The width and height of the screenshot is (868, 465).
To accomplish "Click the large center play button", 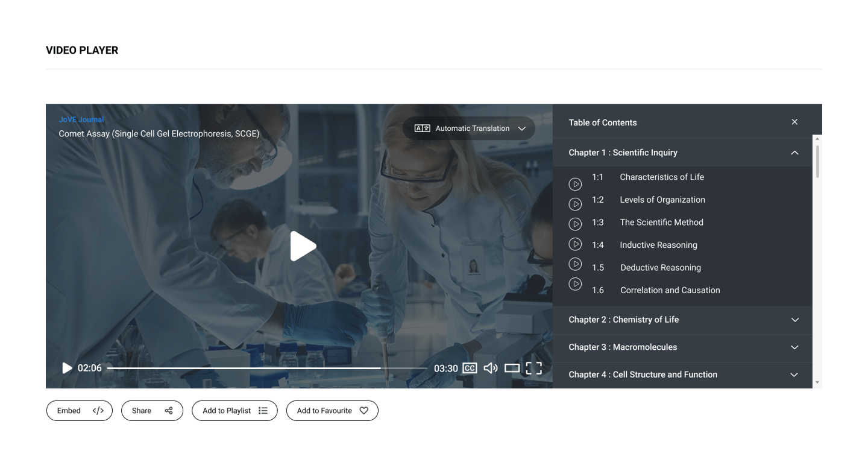I will (303, 246).
